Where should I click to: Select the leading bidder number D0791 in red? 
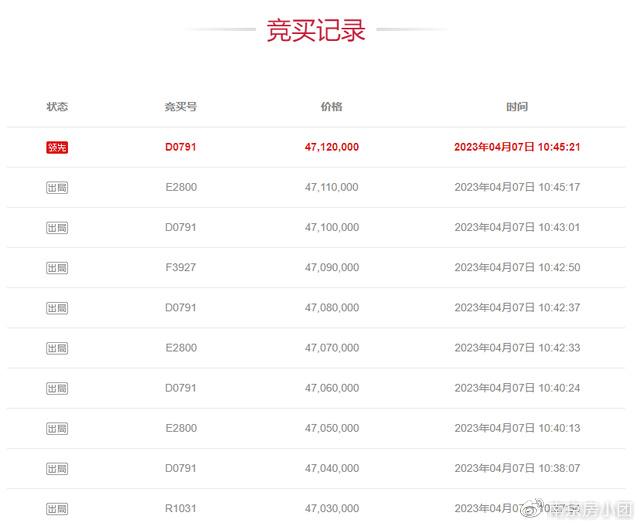click(x=181, y=147)
